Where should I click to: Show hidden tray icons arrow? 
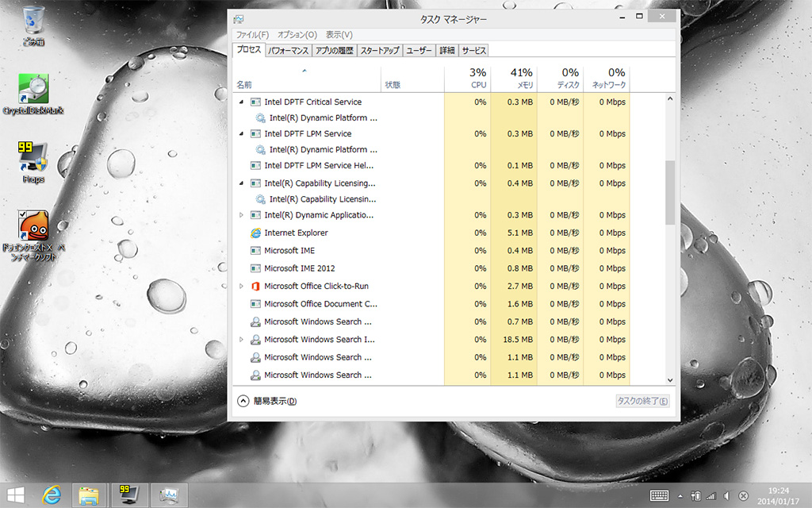click(680, 495)
